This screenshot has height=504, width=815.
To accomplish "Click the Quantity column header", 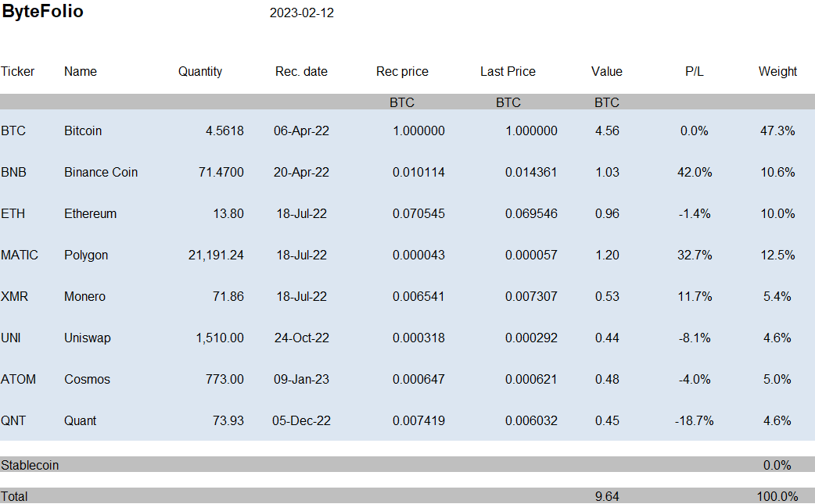I will tap(200, 72).
